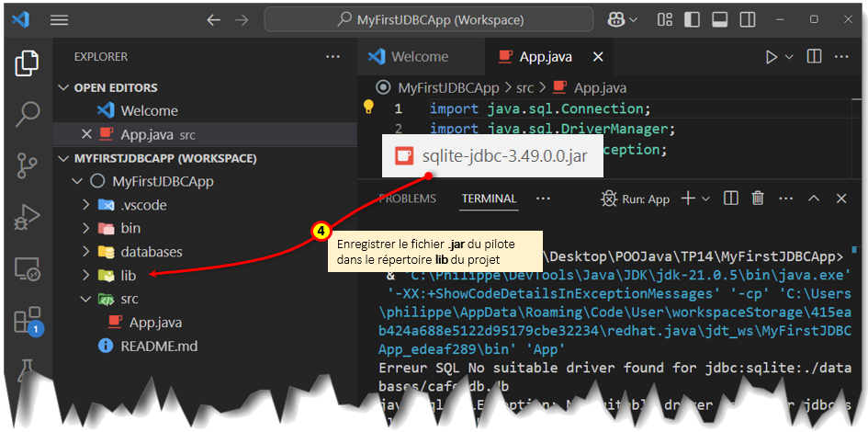The height and width of the screenshot is (432, 868).
Task: Click Run: App in terminal toolbar
Action: tap(636, 199)
